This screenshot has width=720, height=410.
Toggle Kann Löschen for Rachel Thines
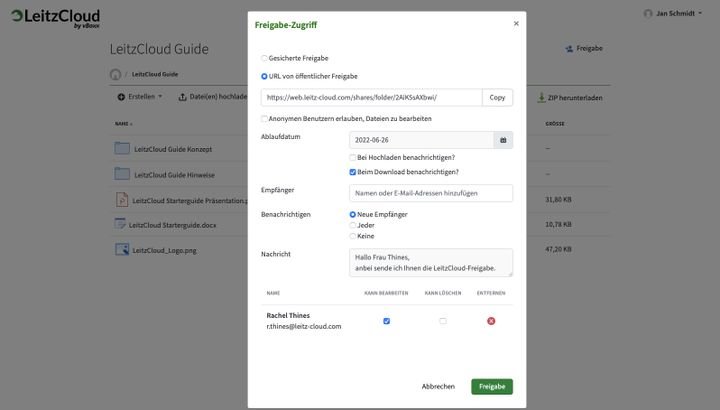443,321
